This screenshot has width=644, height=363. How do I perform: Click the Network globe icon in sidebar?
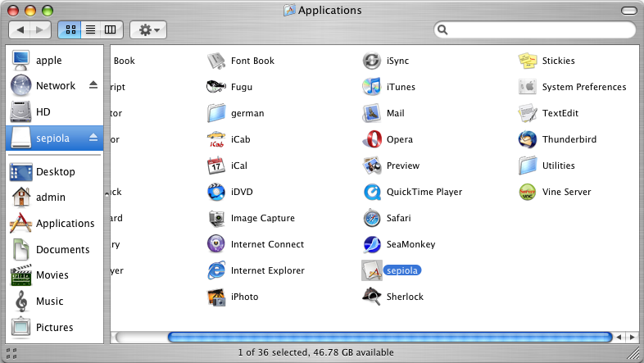[20, 85]
